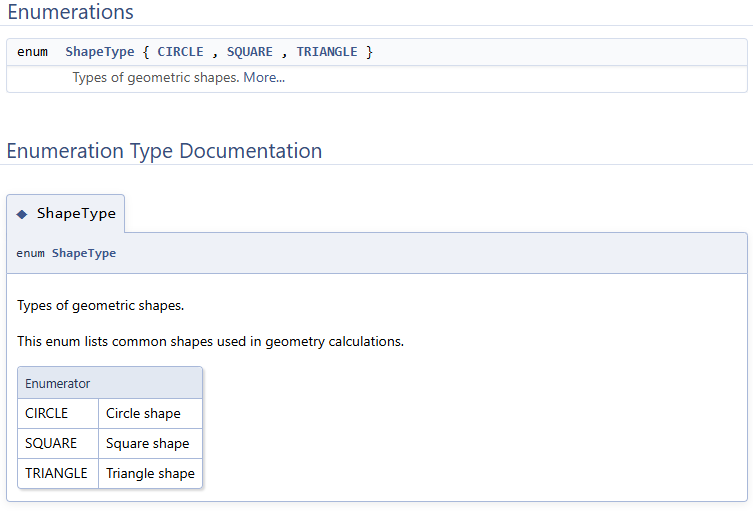
Task: Follow the CIRCLE link in the enum declaration
Action: (x=180, y=52)
